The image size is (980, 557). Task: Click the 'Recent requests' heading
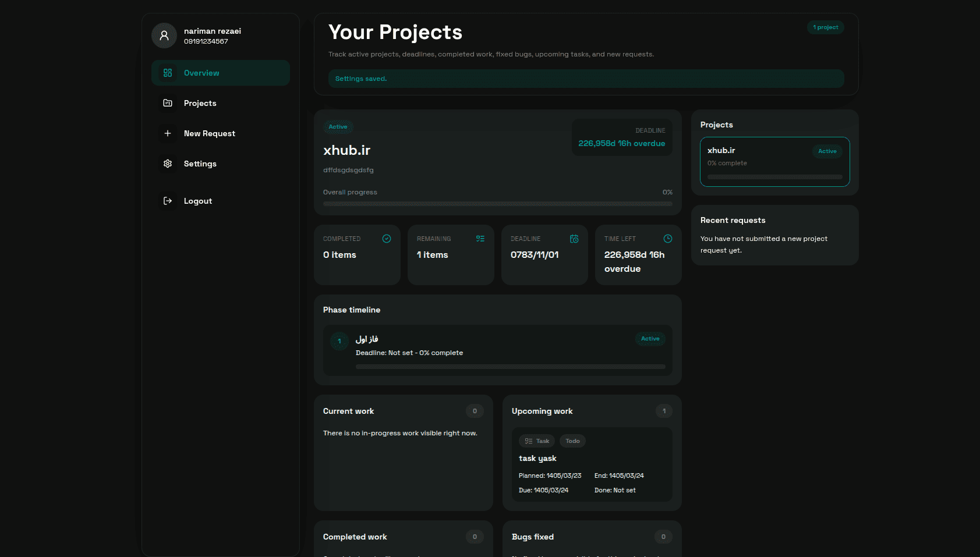click(733, 220)
